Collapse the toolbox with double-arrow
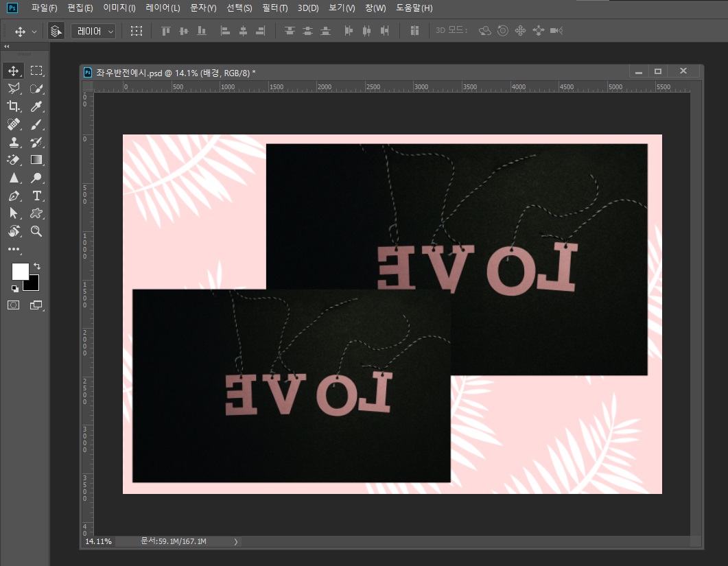This screenshot has width=728, height=566. [x=6, y=47]
